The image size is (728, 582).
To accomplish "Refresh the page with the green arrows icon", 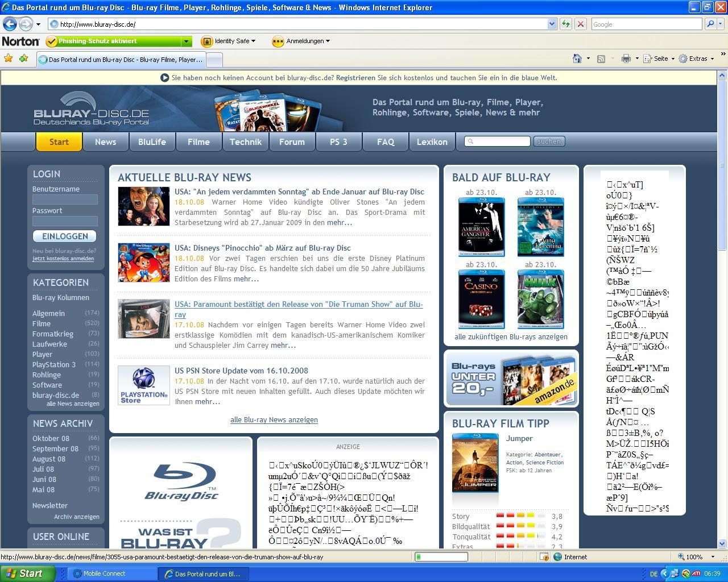I will (x=566, y=24).
